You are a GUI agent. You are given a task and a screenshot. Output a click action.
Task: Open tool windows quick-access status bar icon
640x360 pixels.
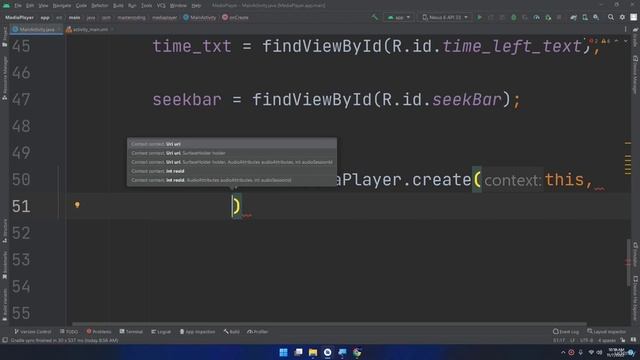tap(5, 340)
